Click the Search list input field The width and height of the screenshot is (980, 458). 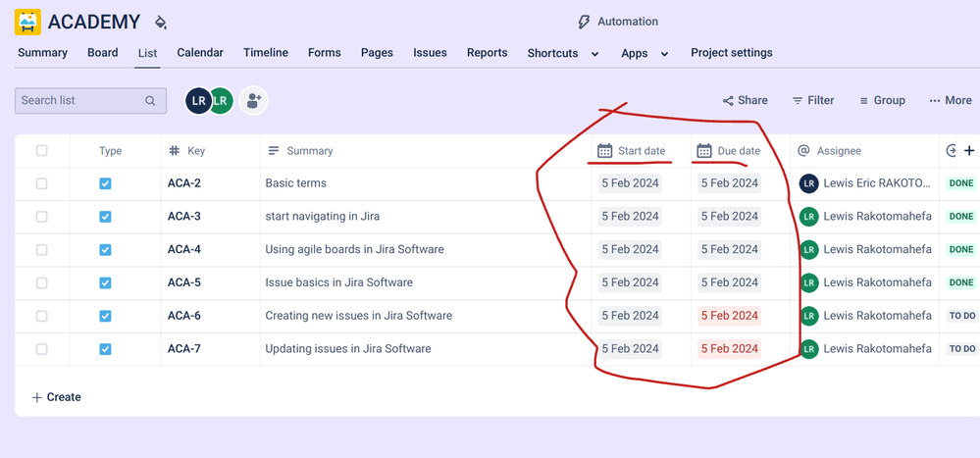90,101
